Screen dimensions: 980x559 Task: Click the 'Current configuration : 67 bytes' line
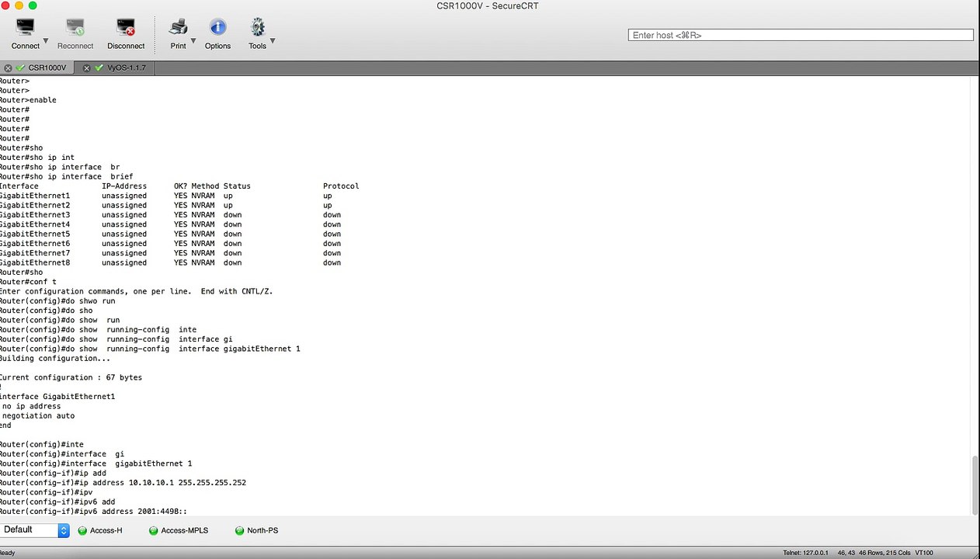point(71,377)
